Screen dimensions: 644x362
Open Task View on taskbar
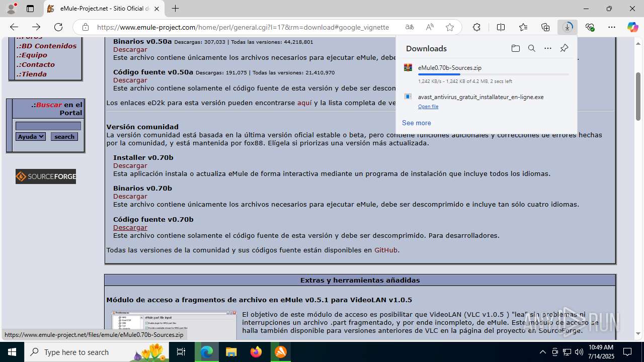click(x=182, y=352)
